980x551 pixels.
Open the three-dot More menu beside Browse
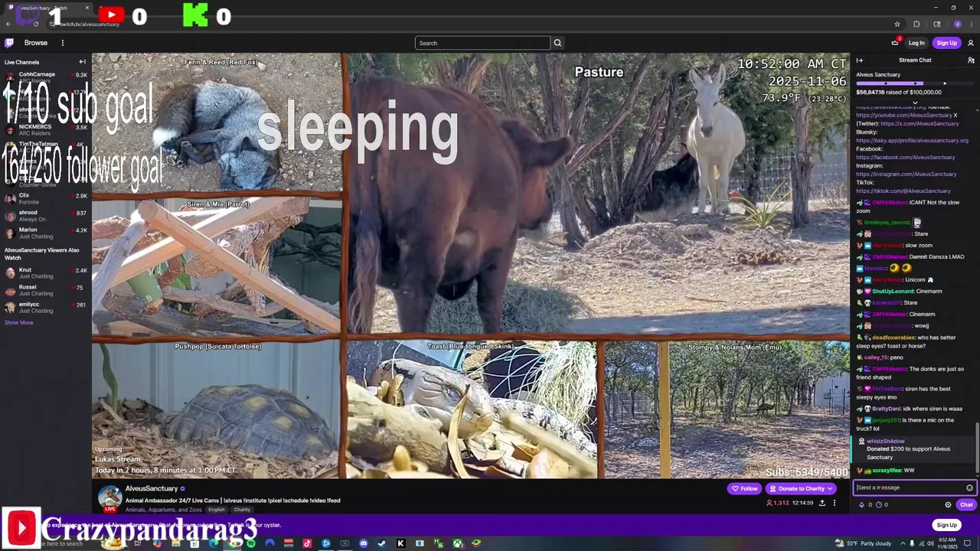click(x=63, y=43)
